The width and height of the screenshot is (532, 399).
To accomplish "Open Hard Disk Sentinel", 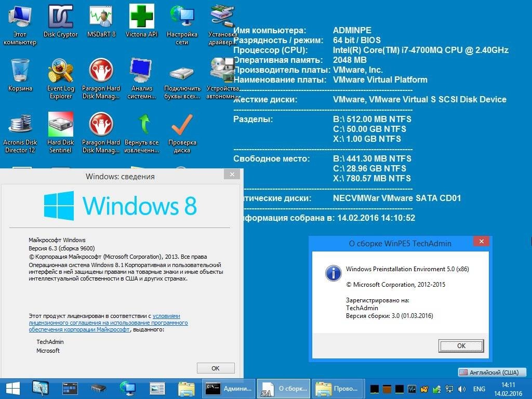I will click(x=60, y=133).
